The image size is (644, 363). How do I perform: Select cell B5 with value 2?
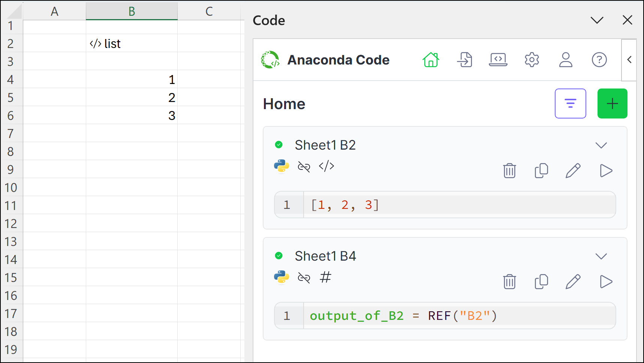tap(132, 97)
